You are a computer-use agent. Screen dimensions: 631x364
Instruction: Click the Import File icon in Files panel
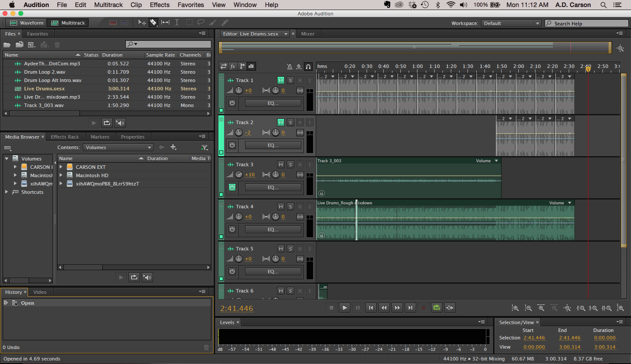pos(19,44)
